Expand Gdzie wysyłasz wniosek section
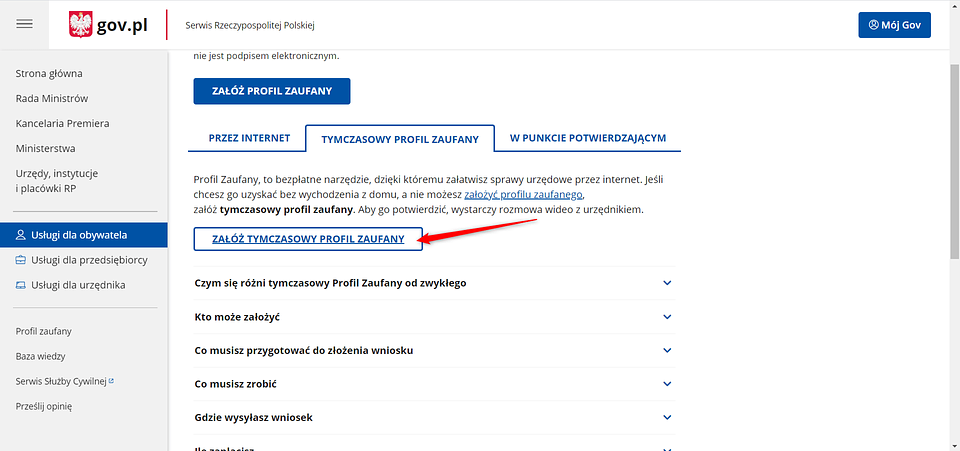 (x=434, y=417)
